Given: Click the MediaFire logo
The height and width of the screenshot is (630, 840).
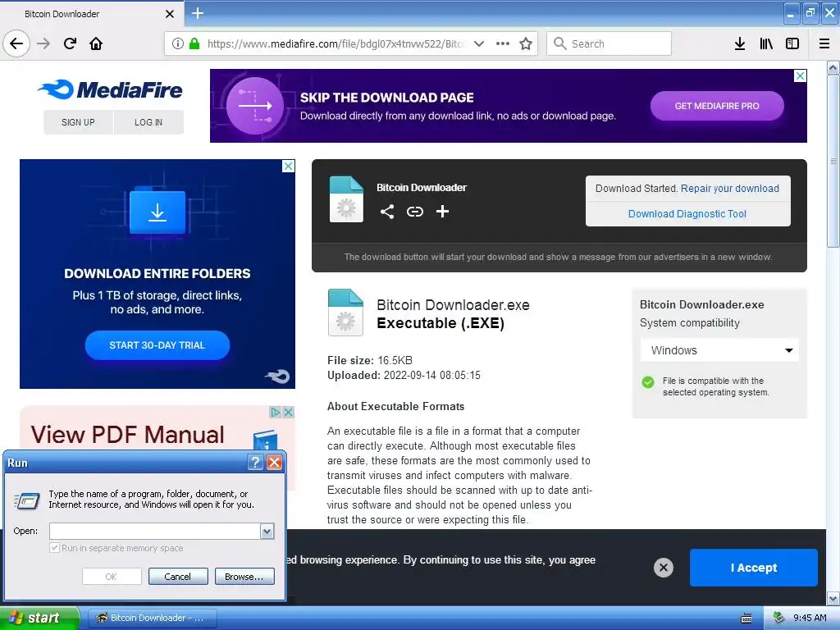Looking at the screenshot, I should click(110, 90).
